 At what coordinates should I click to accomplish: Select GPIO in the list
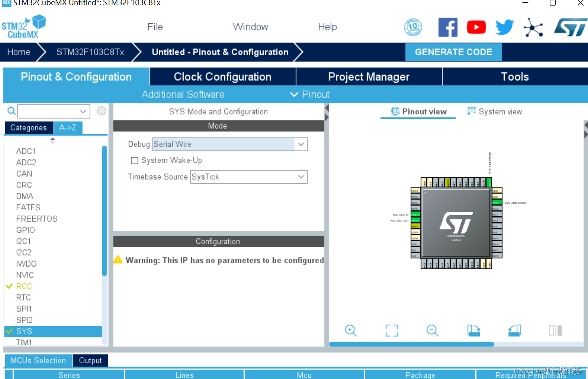tap(25, 230)
